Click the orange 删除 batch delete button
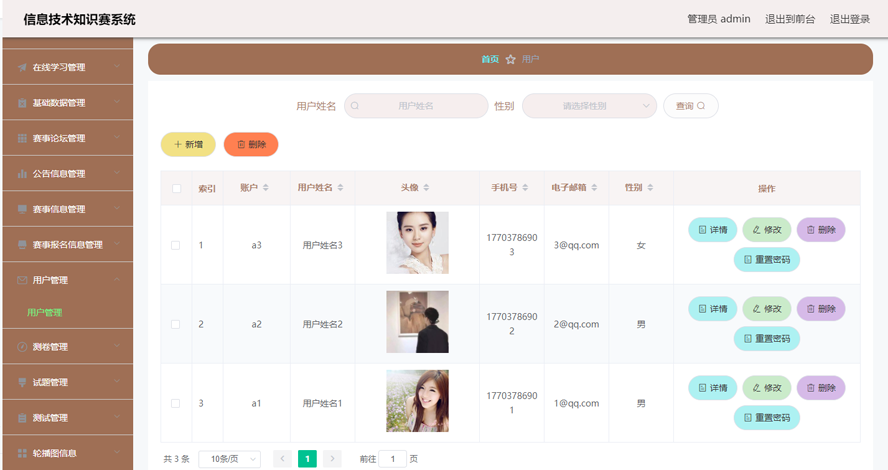The width and height of the screenshot is (888, 470). (251, 144)
